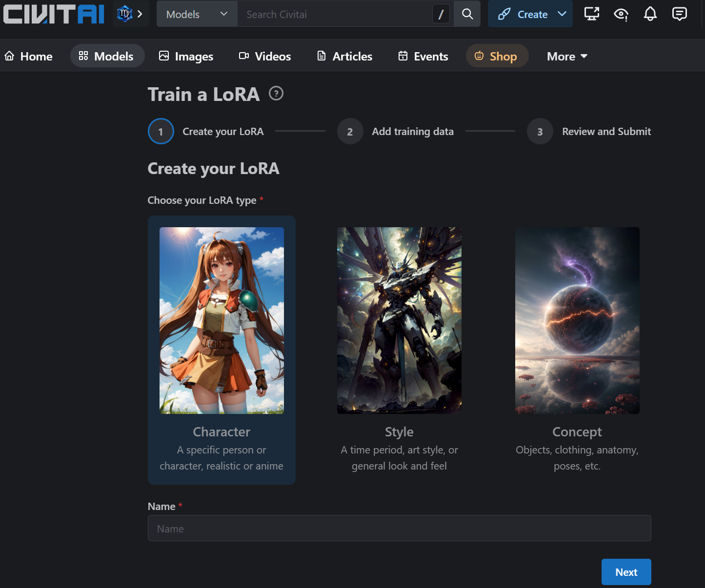Open the Virgo zodiac badge icon
This screenshot has width=705, height=588.
pyautogui.click(x=125, y=14)
